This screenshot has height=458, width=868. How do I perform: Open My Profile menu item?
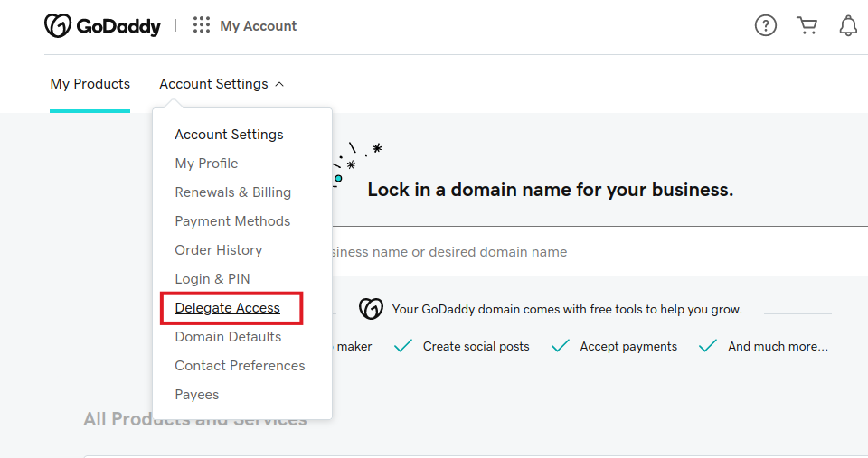(x=206, y=164)
